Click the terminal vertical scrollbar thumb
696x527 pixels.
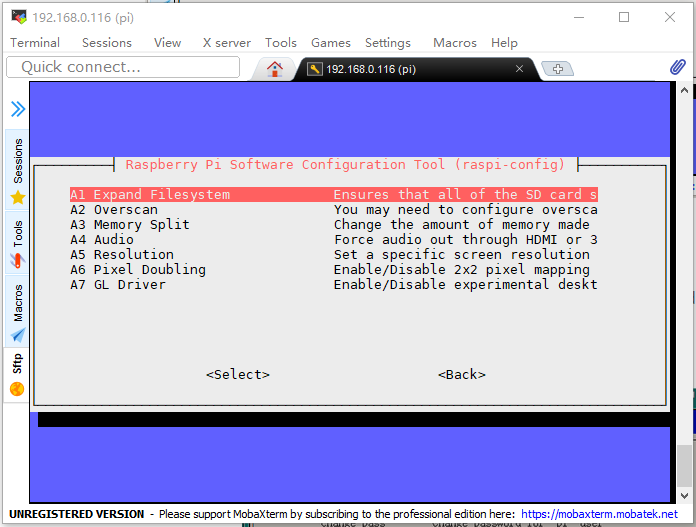tap(684, 465)
